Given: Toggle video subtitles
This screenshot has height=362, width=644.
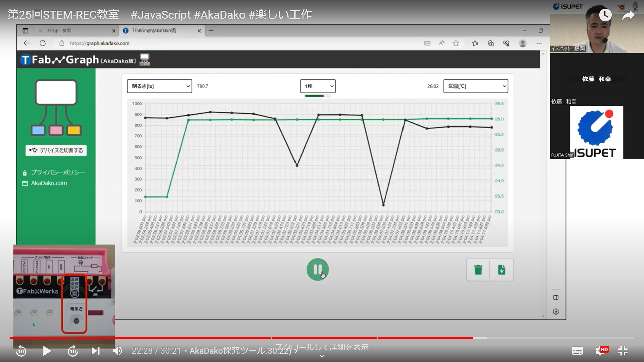Looking at the screenshot, I should click(577, 351).
